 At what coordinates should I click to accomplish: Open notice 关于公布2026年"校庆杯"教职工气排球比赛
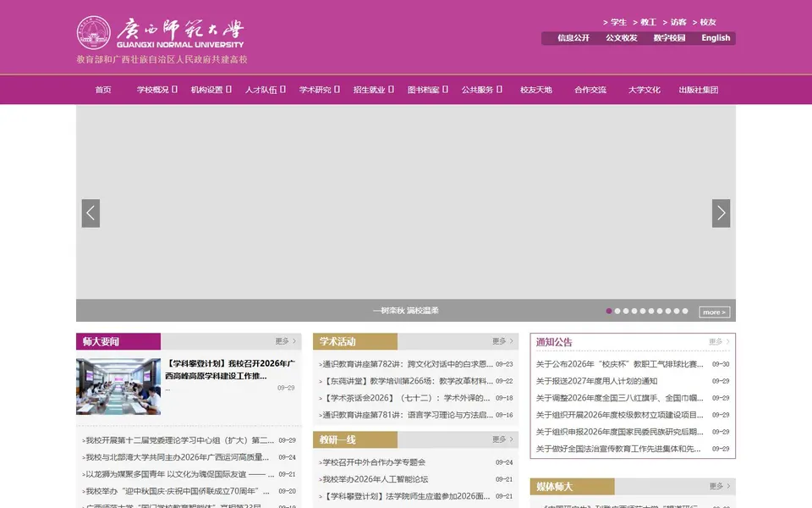pos(620,364)
